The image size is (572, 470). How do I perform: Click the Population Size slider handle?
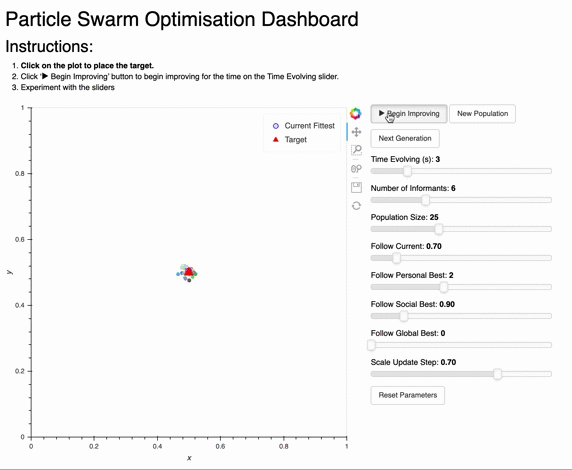(x=439, y=229)
